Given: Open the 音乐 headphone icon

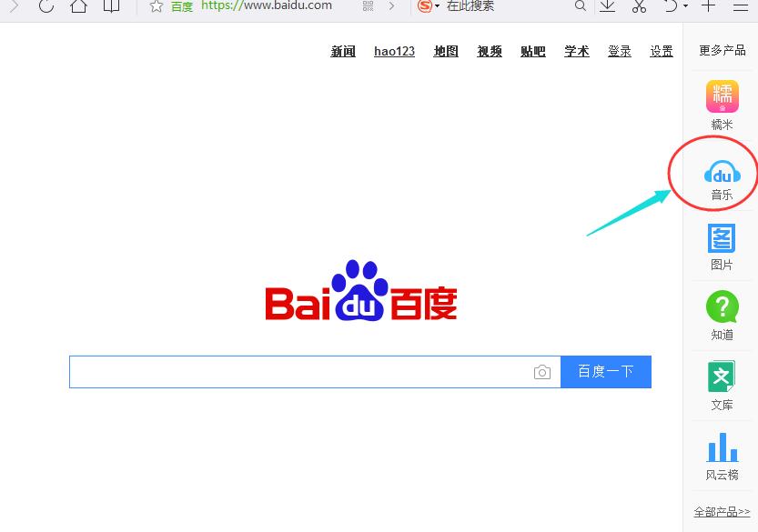Looking at the screenshot, I should tap(723, 172).
